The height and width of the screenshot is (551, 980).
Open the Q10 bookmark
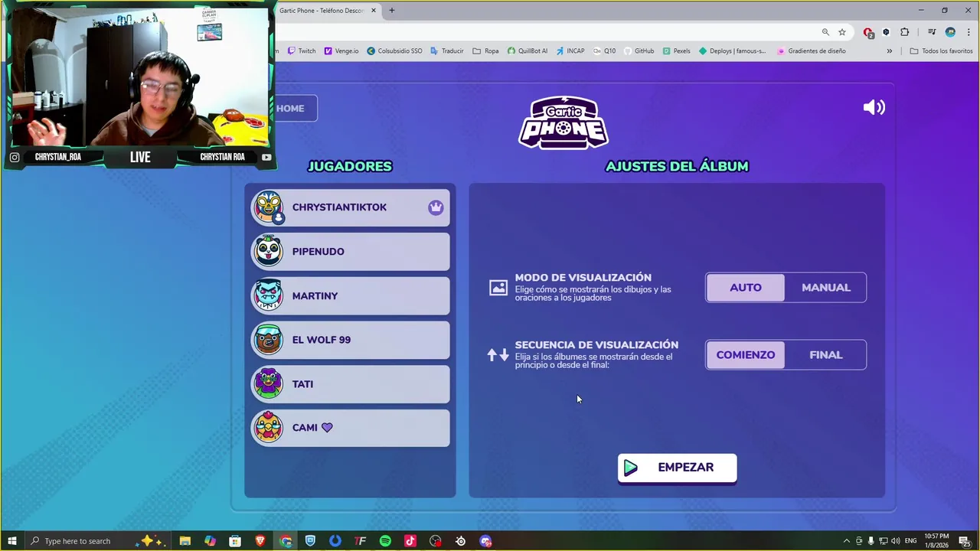click(x=603, y=51)
